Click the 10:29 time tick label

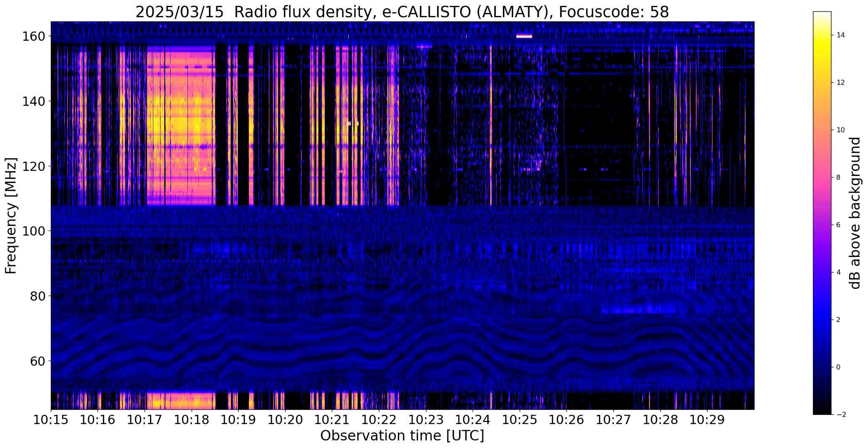pyautogui.click(x=707, y=419)
